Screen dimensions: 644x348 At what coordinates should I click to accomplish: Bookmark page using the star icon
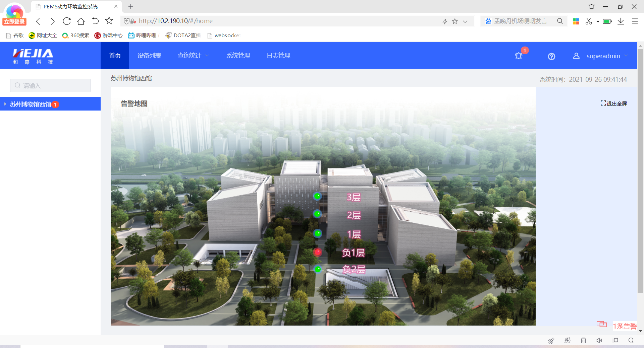109,21
